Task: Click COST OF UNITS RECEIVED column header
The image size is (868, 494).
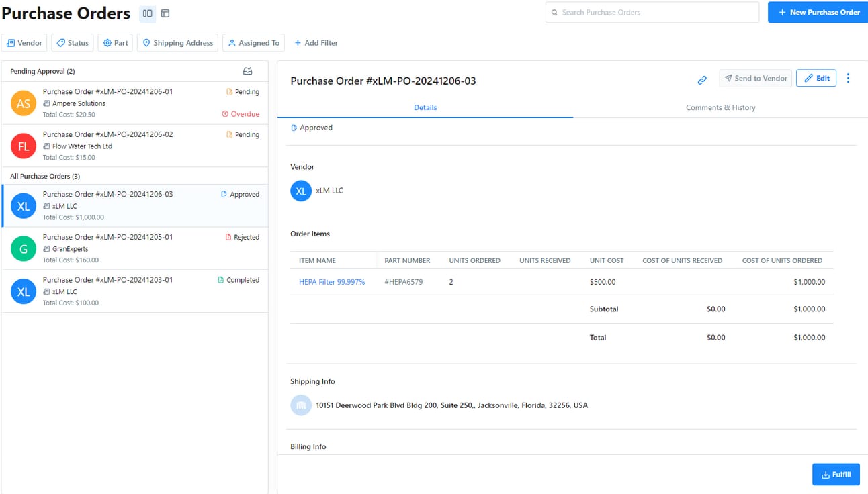Action: tap(683, 260)
